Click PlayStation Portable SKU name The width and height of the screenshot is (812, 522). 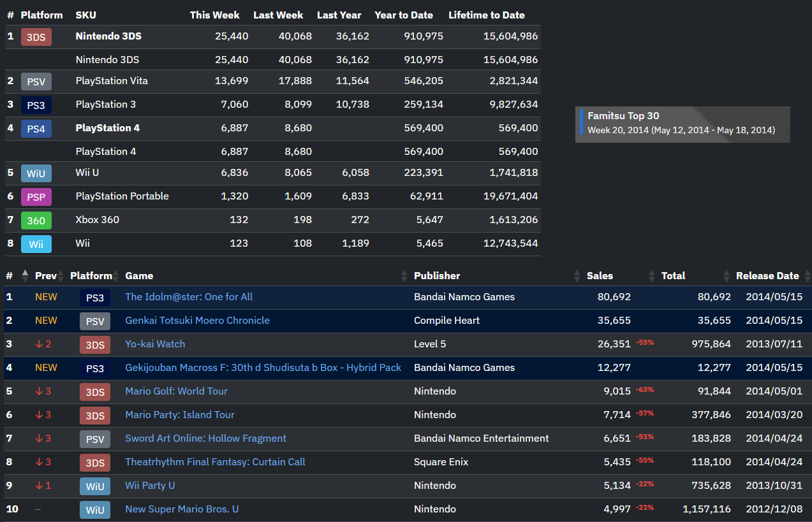click(122, 196)
